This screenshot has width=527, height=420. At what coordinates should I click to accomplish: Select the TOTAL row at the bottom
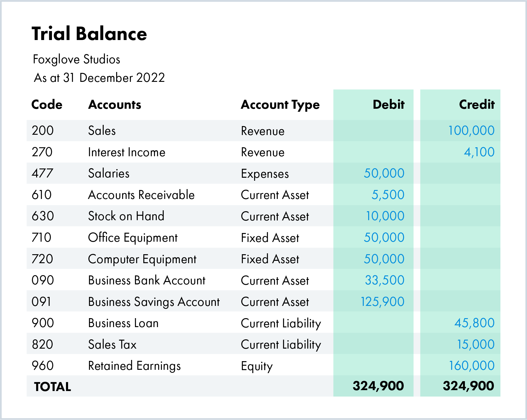coord(52,386)
